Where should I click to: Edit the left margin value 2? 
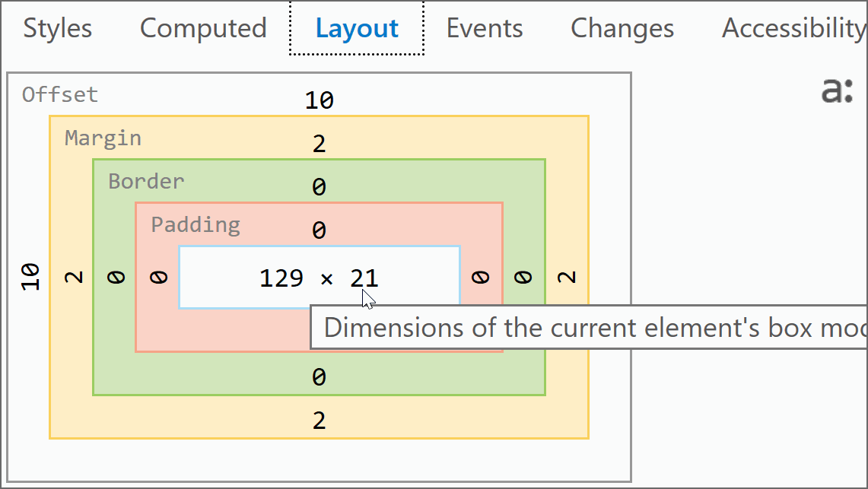click(x=73, y=278)
